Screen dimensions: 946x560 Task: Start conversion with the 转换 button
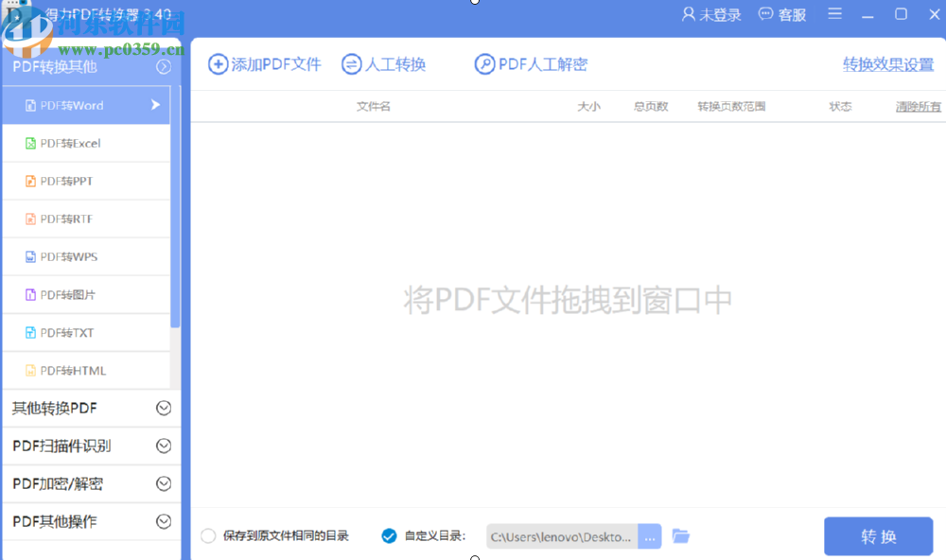[878, 535]
